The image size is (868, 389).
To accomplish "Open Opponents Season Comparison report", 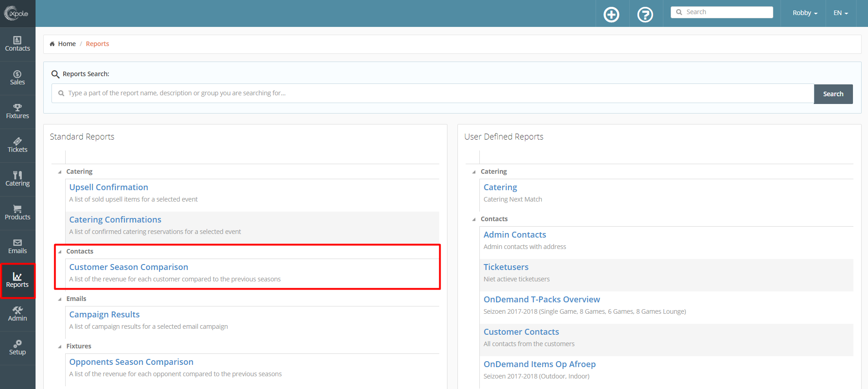I will coord(131,362).
